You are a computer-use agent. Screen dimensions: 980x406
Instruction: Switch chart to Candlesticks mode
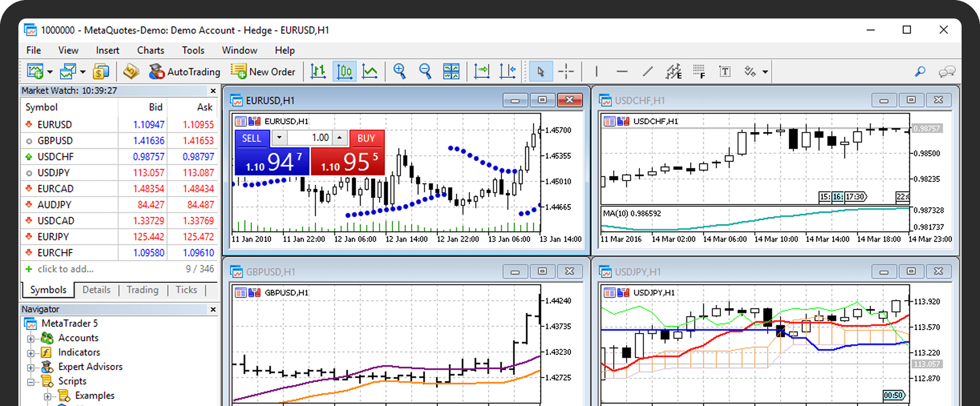point(345,72)
